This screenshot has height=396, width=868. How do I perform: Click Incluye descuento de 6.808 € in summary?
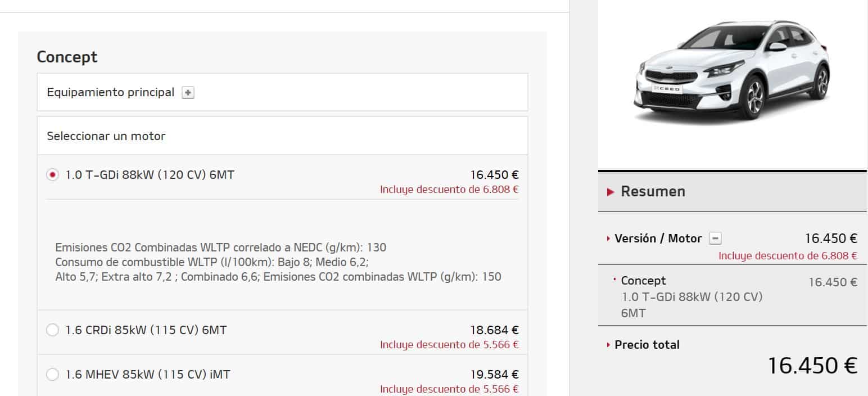click(x=788, y=256)
